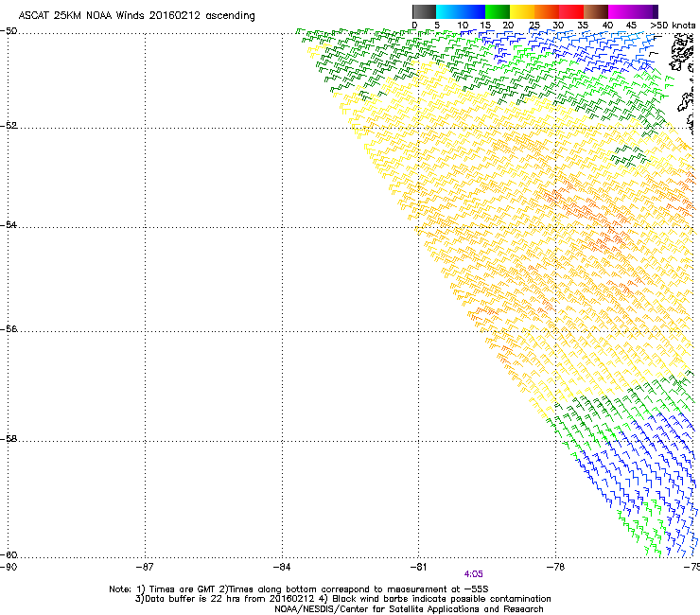
Task: Click the yellow 20-25 knots legend swatch
Action: pos(522,11)
